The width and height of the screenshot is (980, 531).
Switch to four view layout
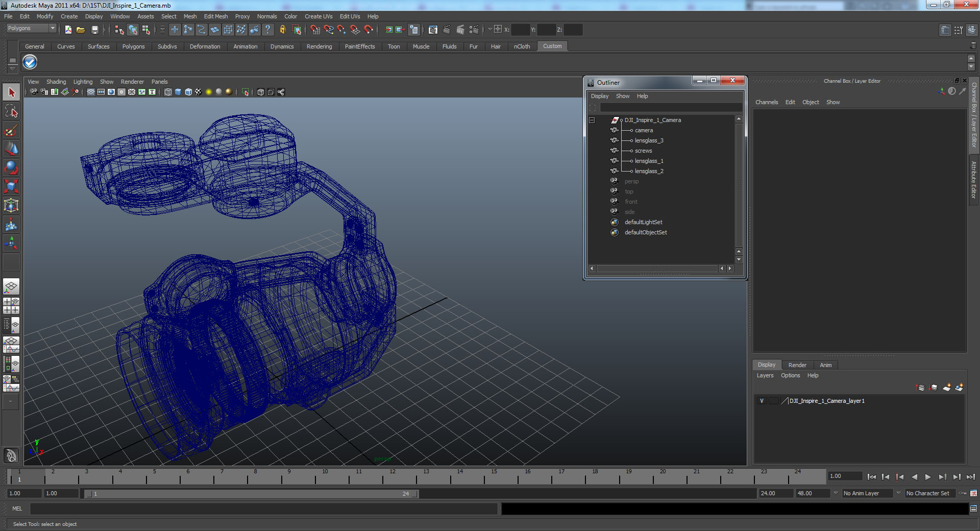[x=11, y=306]
